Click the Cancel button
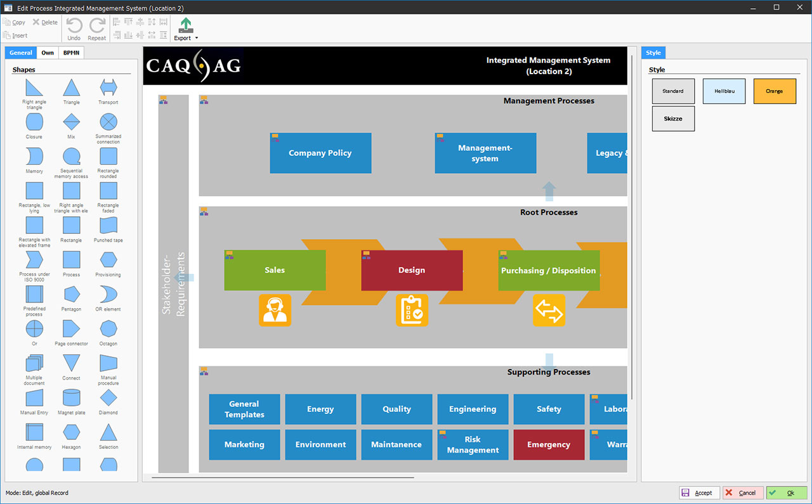The width and height of the screenshot is (812, 504). pyautogui.click(x=742, y=493)
